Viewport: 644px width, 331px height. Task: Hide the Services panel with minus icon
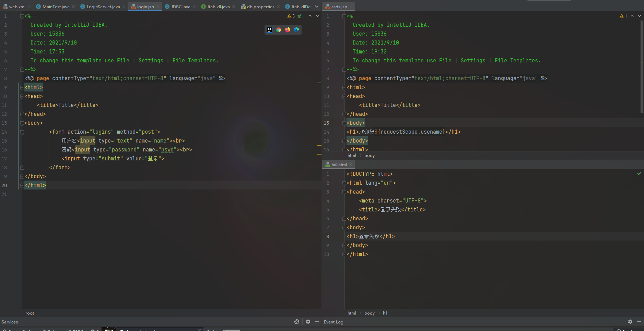(x=317, y=322)
